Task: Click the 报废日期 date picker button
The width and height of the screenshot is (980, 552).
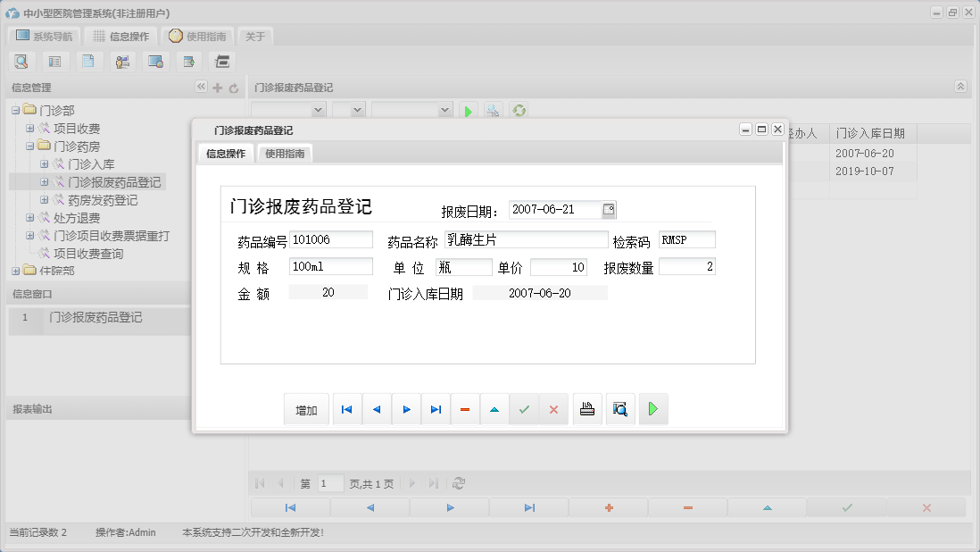Action: (x=608, y=208)
